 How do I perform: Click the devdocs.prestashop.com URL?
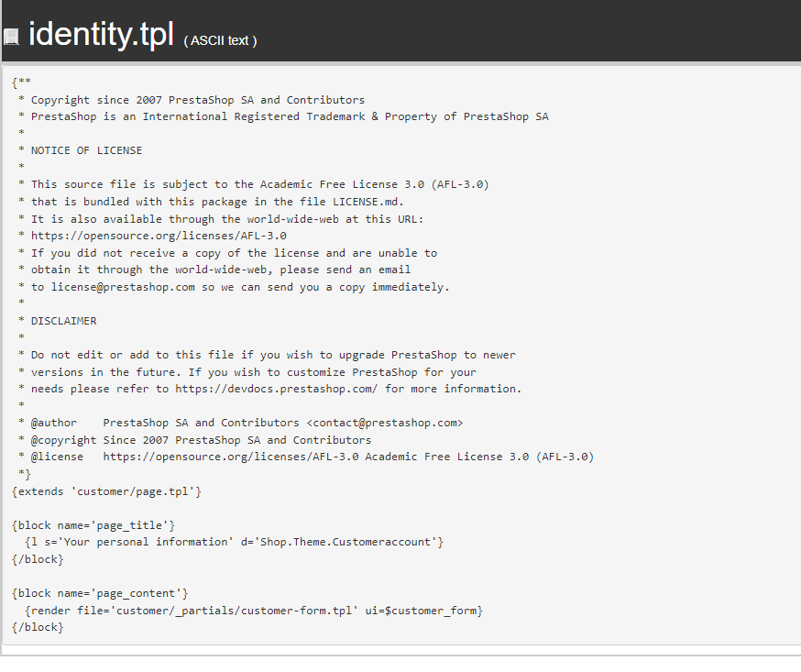pos(276,389)
